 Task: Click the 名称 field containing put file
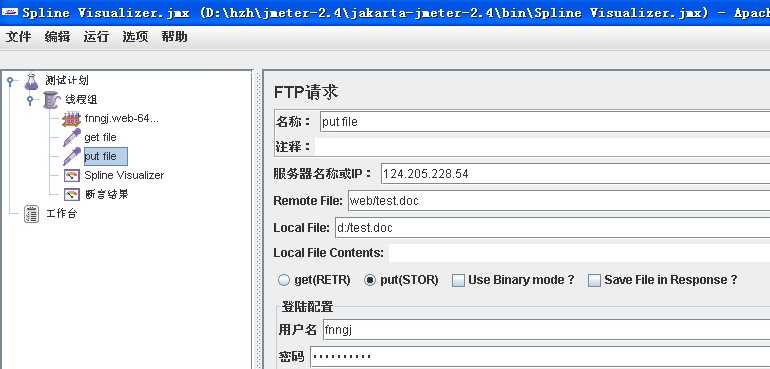pos(545,122)
